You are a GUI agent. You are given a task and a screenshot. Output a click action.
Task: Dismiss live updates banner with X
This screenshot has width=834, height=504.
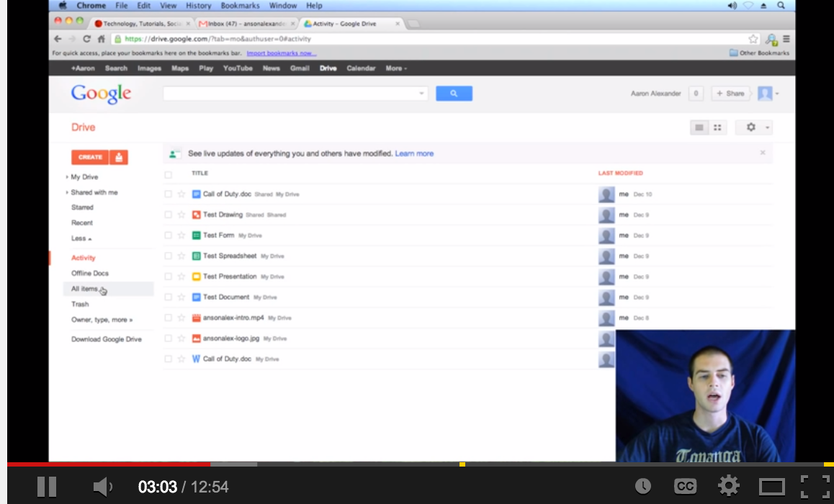click(762, 153)
